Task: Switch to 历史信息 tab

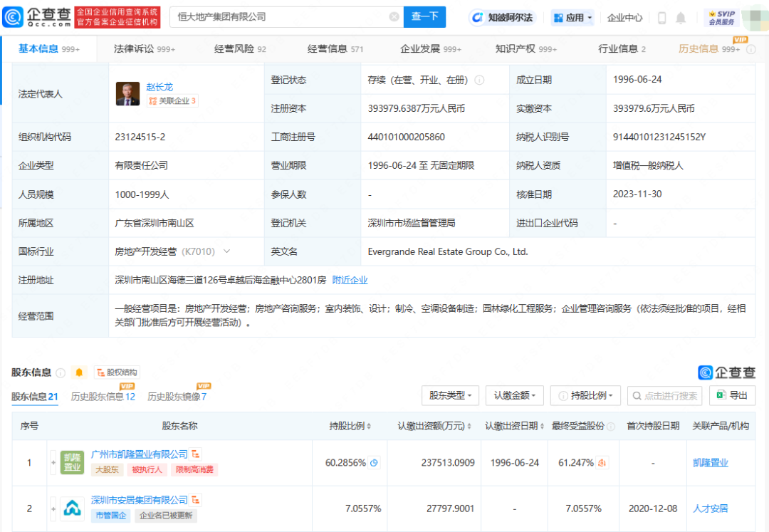Action: tap(709, 48)
